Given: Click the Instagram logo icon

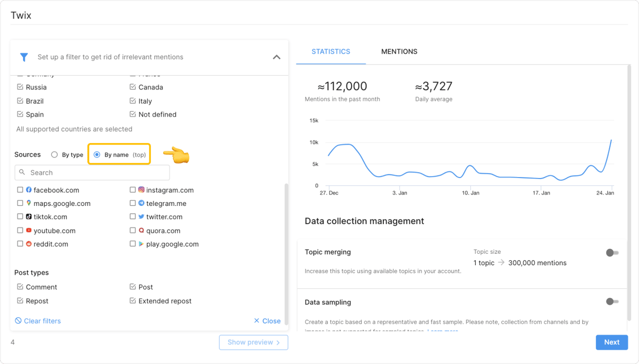Looking at the screenshot, I should (x=141, y=190).
